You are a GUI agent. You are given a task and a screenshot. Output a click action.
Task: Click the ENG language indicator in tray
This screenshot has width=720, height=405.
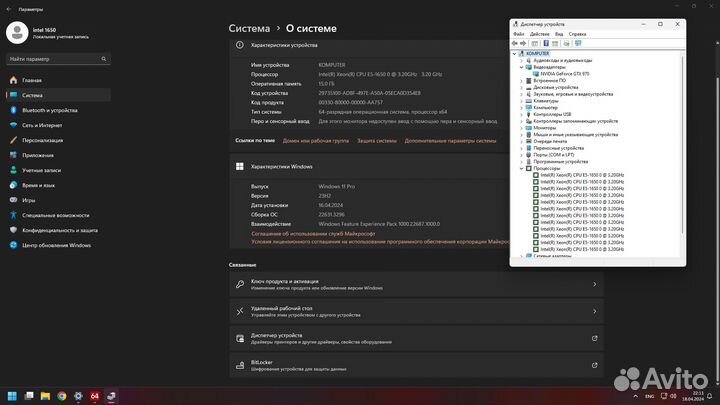(x=649, y=396)
